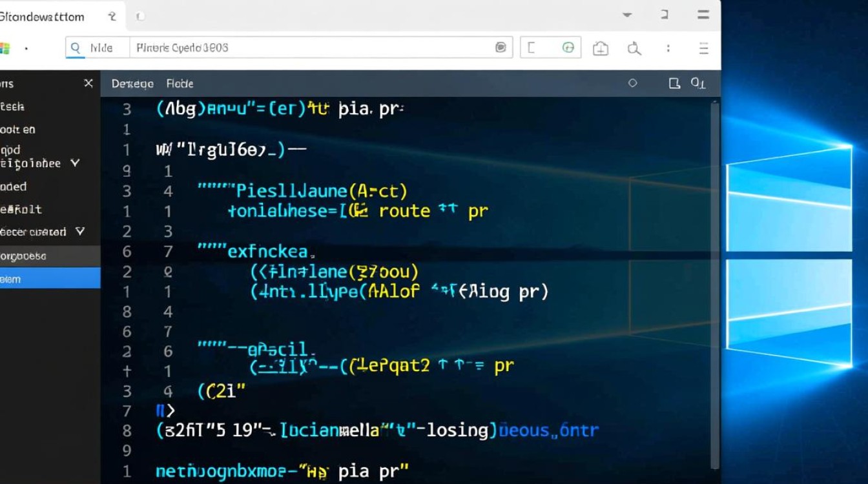Open the hamburger menu at the toolbar's far right

tap(703, 48)
